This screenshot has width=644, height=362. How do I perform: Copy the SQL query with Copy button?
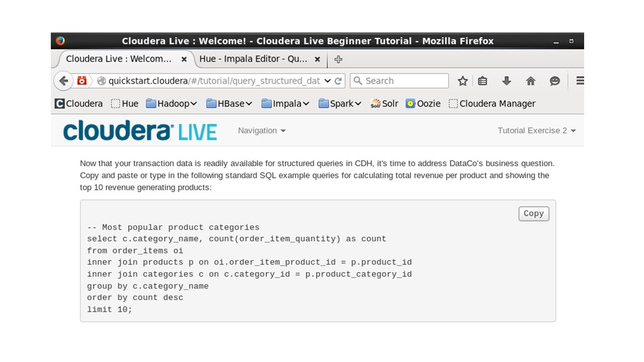point(534,214)
